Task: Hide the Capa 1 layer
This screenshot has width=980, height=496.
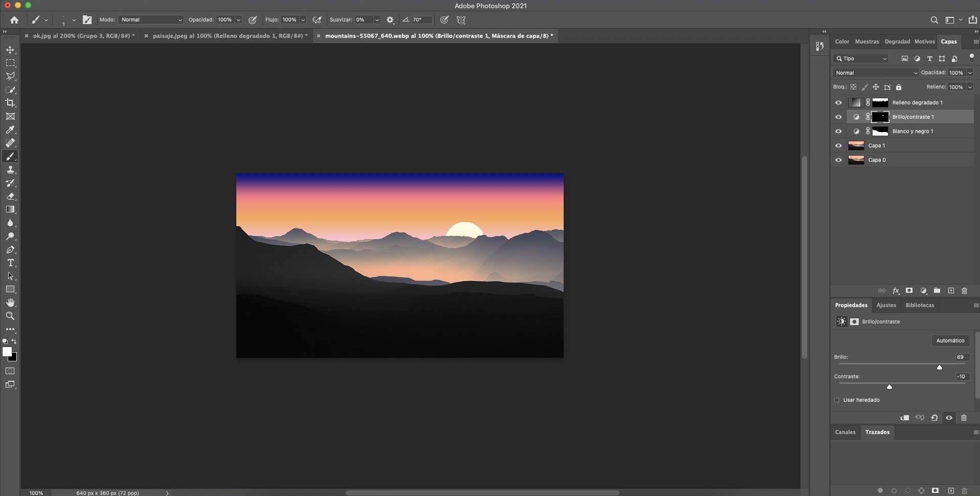Action: 838,145
